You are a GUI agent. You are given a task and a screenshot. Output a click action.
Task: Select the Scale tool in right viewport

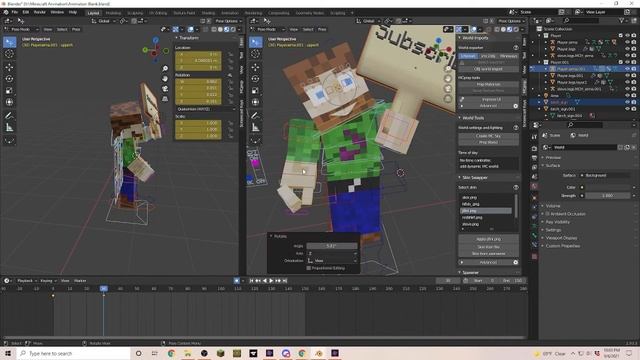pos(256,91)
